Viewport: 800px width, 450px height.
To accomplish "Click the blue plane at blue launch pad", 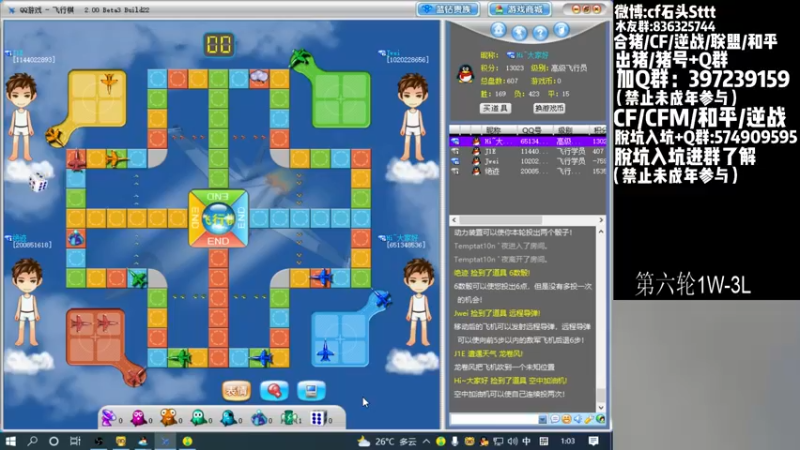I will (x=382, y=298).
